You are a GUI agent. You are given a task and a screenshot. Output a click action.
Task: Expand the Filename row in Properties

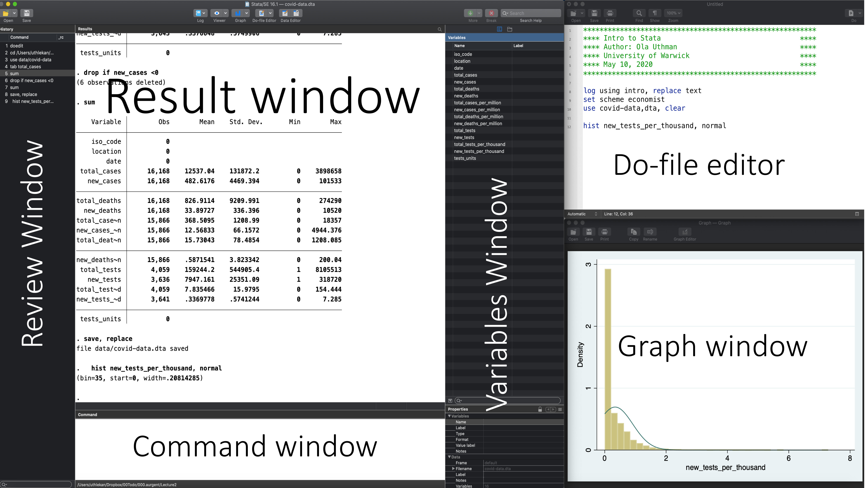tap(453, 468)
